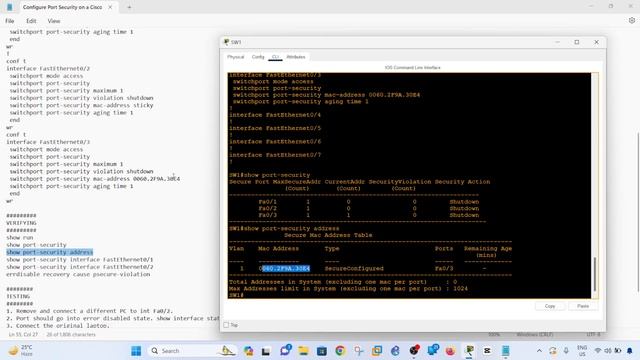Select the CLI tab in SW1
Image resolution: width=640 pixels, height=360 pixels.
[x=275, y=57]
